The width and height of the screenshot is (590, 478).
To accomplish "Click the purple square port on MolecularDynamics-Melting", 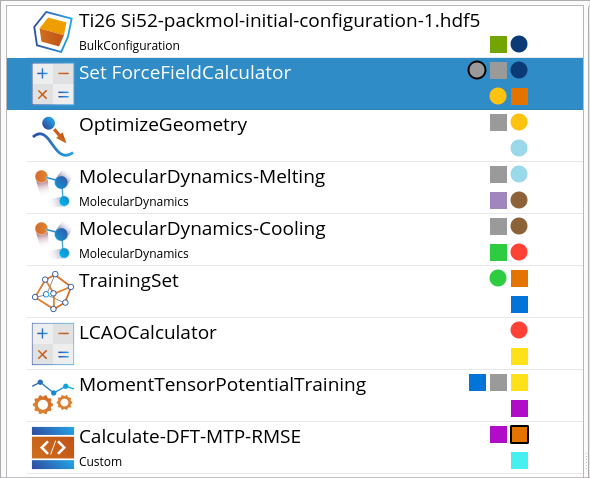I will 498,200.
